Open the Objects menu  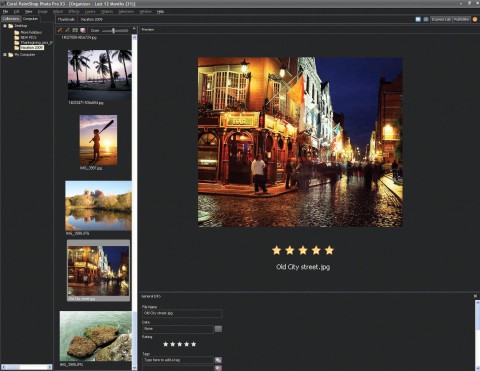[x=107, y=12]
